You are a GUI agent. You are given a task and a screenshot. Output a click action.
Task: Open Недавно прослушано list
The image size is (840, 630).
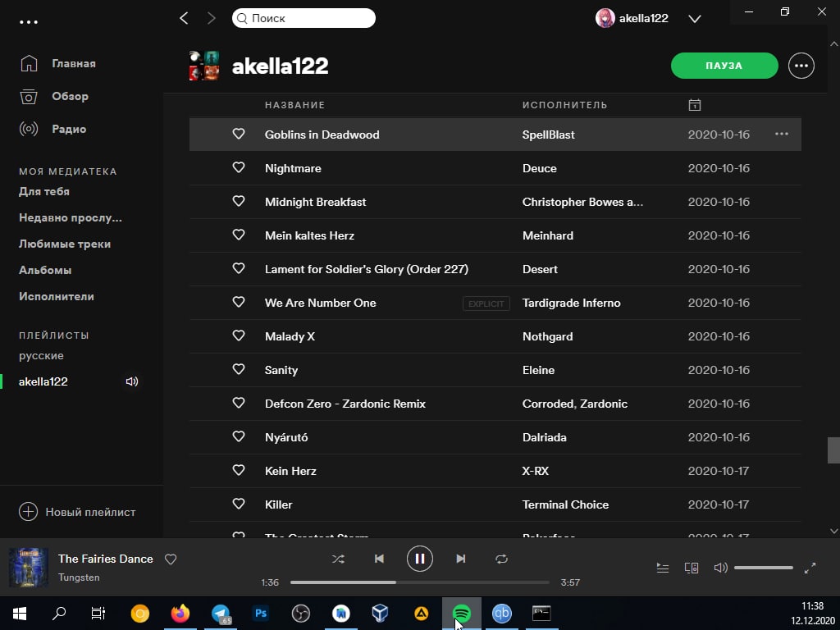tap(71, 217)
